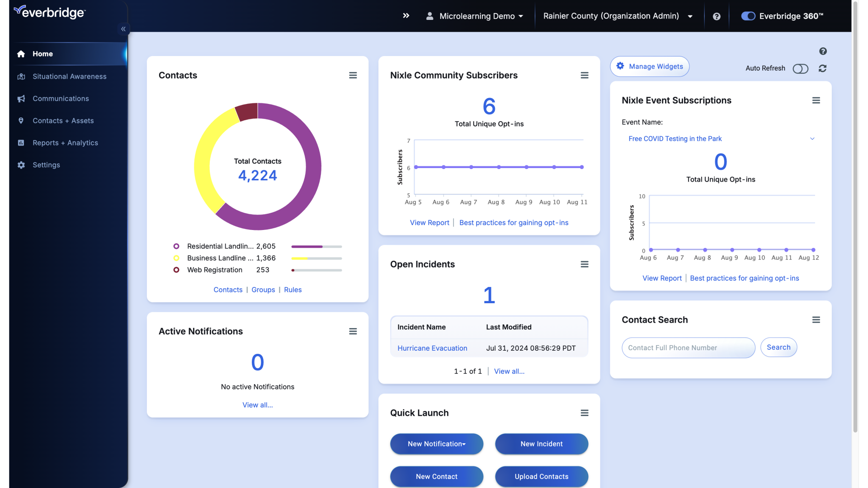Refresh the dashboard using the refresh icon
The width and height of the screenshot is (868, 488).
823,68
